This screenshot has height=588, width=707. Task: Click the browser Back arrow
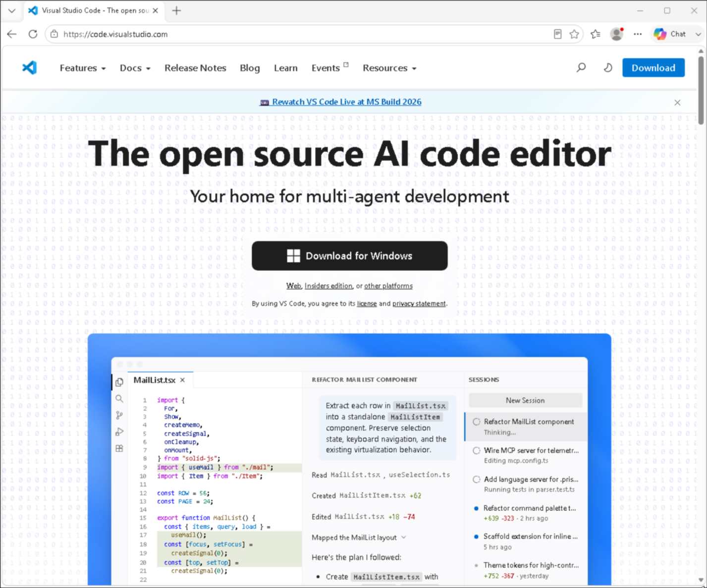tap(12, 34)
